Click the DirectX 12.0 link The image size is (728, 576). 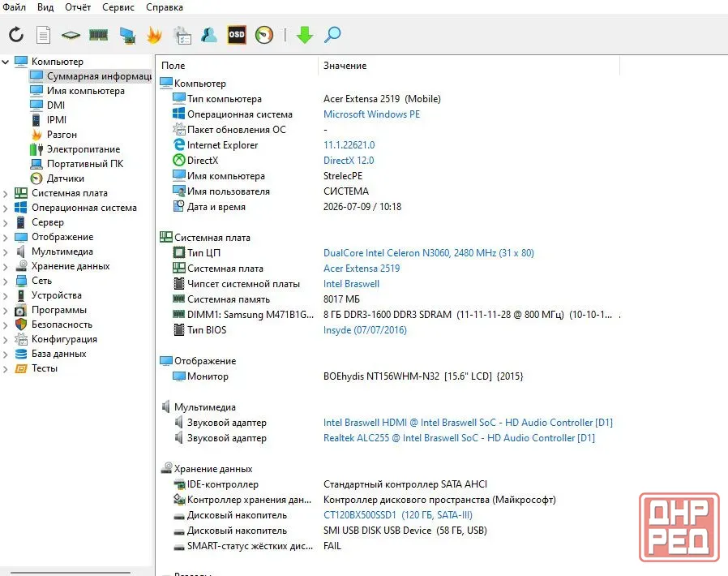(x=349, y=161)
